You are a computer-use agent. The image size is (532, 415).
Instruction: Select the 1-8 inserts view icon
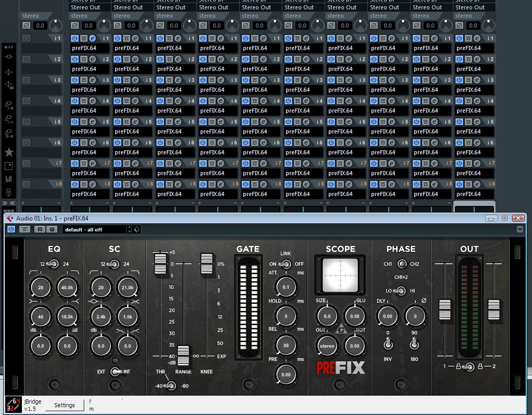pos(9,105)
